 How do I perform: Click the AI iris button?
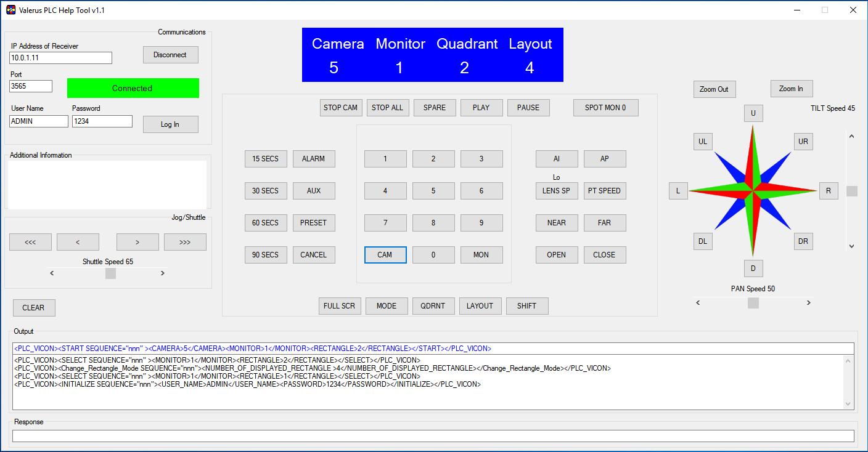point(557,159)
